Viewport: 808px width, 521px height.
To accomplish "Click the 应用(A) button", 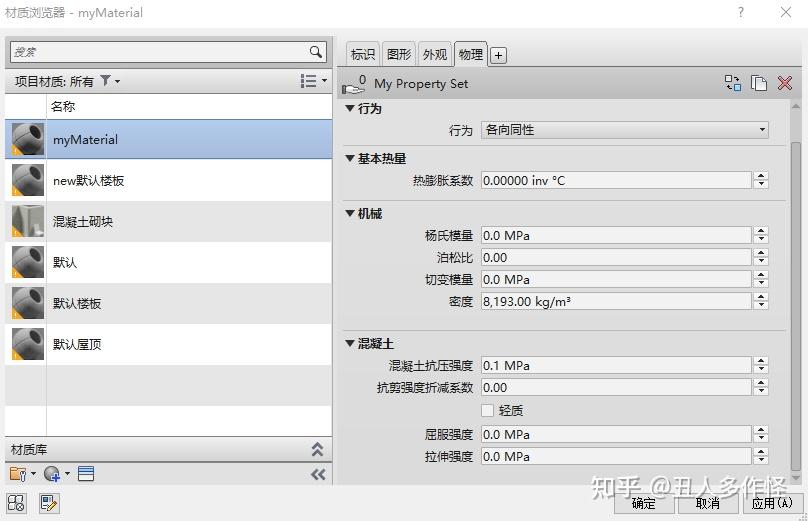I will coord(772,503).
